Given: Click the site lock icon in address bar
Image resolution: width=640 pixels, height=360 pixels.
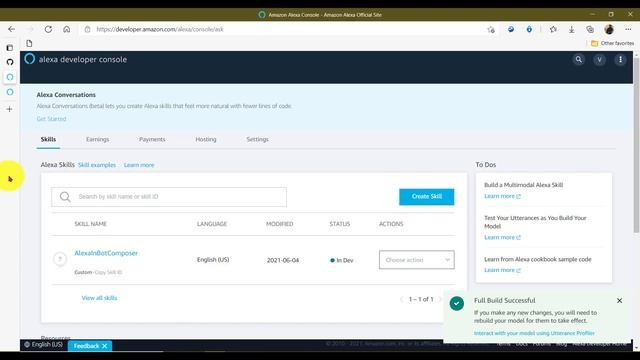Looking at the screenshot, I should (x=87, y=29).
